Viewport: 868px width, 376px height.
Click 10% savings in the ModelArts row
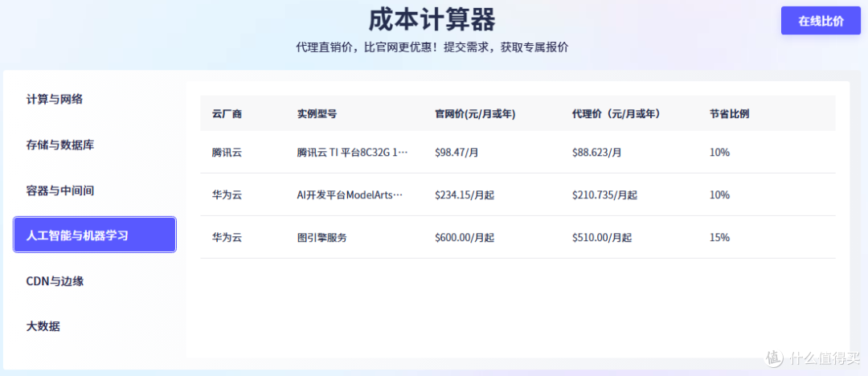[719, 195]
